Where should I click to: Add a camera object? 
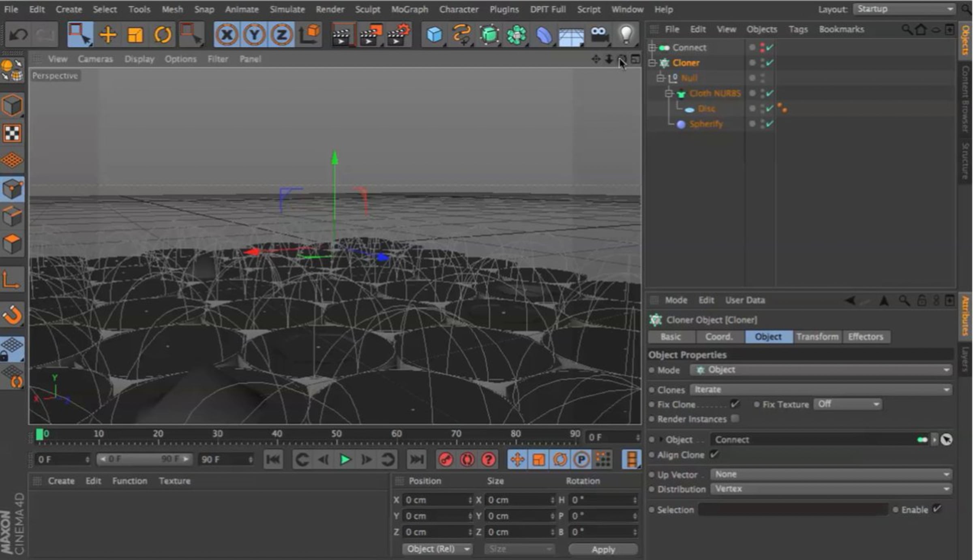[599, 35]
